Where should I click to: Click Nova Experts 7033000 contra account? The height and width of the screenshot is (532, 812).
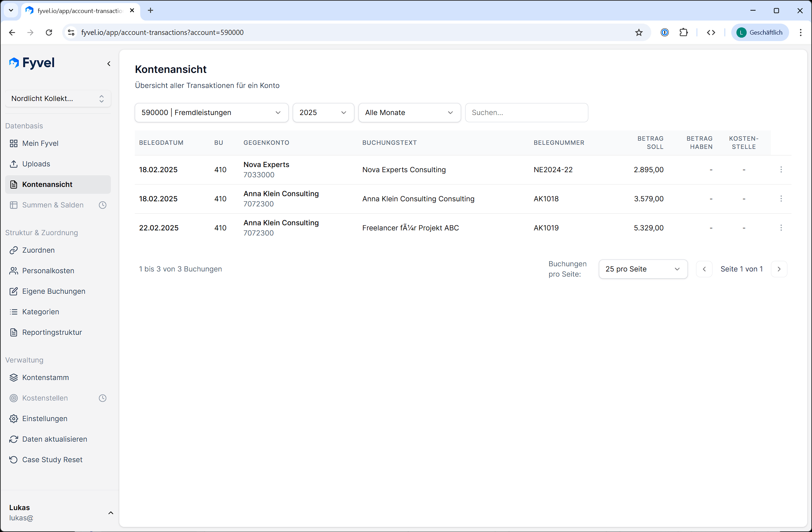tap(266, 170)
